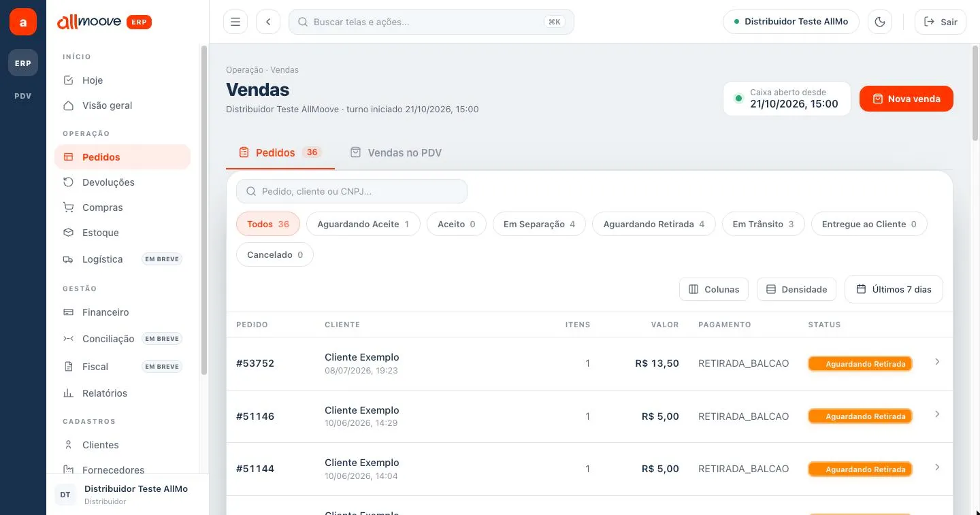
Task: Click the Pedido, cliente ou CNPJ search field
Action: click(352, 191)
